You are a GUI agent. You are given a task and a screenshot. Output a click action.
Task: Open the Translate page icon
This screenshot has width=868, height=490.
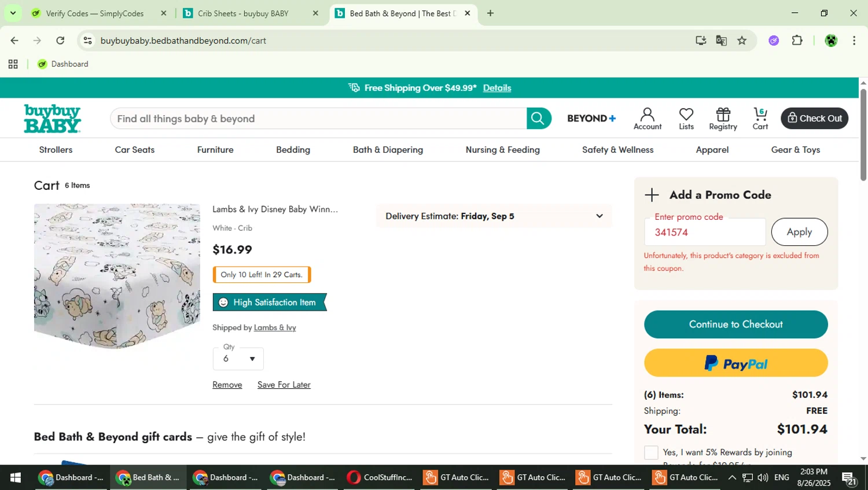tap(721, 40)
